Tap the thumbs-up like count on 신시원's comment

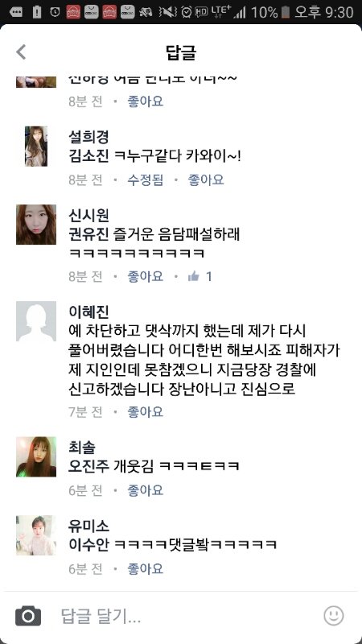[200, 276]
